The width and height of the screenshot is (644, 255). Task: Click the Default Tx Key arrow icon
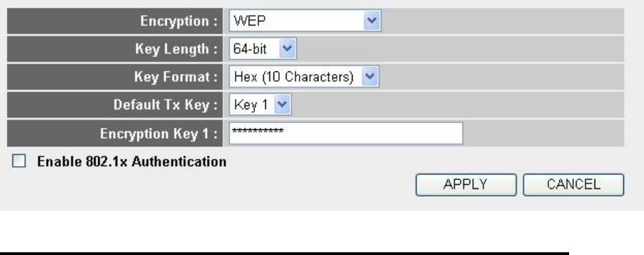point(282,104)
